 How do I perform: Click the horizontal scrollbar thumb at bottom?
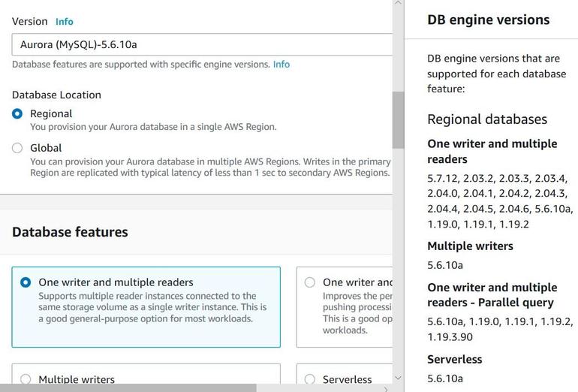click(128, 388)
